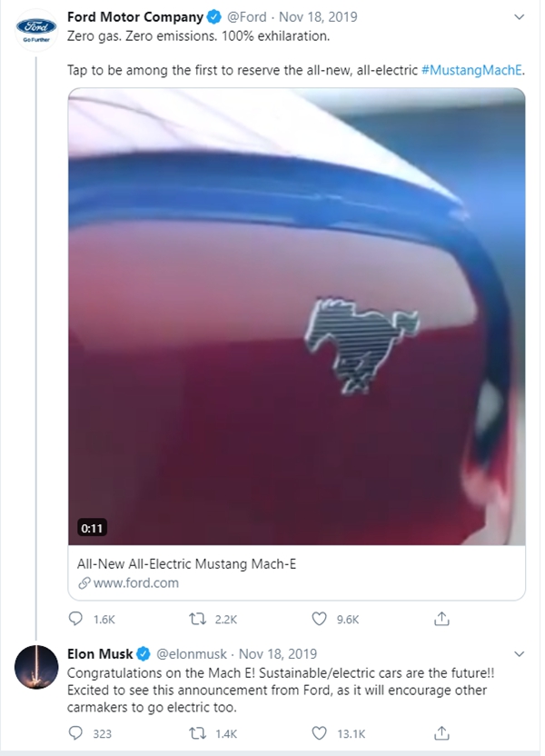Expand the Ford tweet options chevron
This screenshot has width=545, height=756.
pos(519,17)
